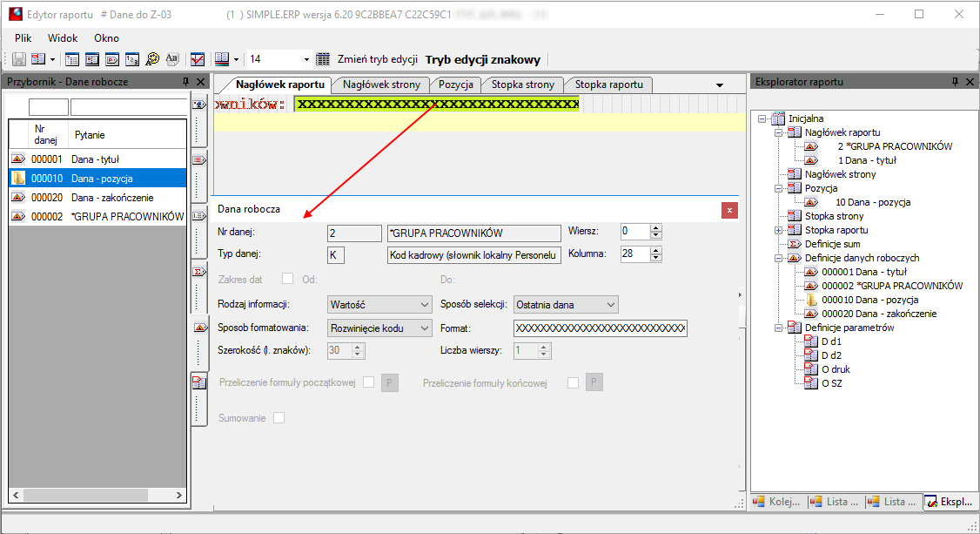This screenshot has height=534, width=980.
Task: Increase the Liczba wierszy spinner
Action: [544, 347]
